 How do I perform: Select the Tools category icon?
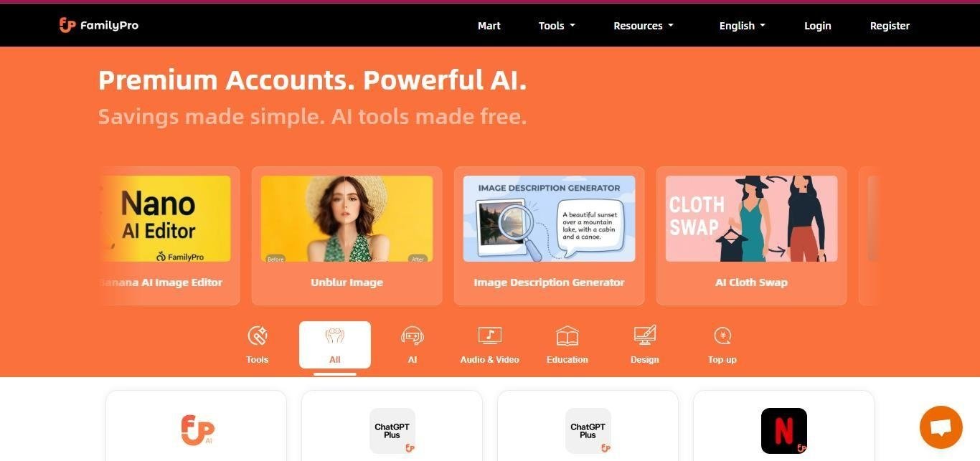[258, 336]
